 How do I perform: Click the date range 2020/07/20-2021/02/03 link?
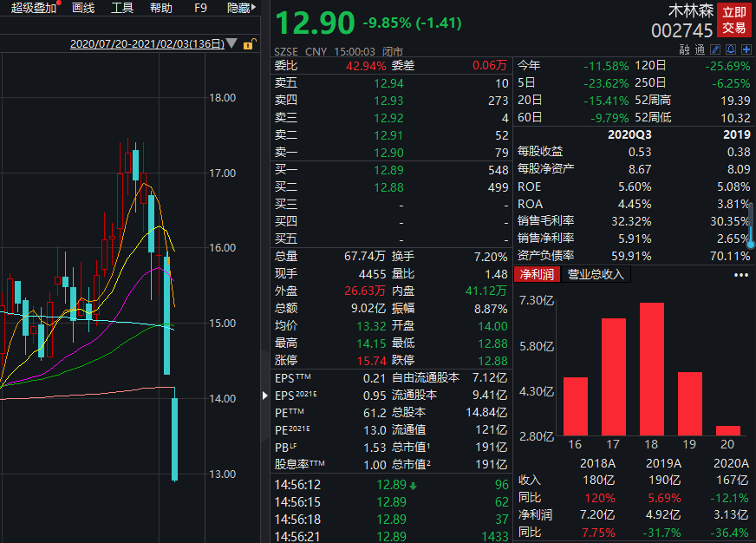[147, 44]
